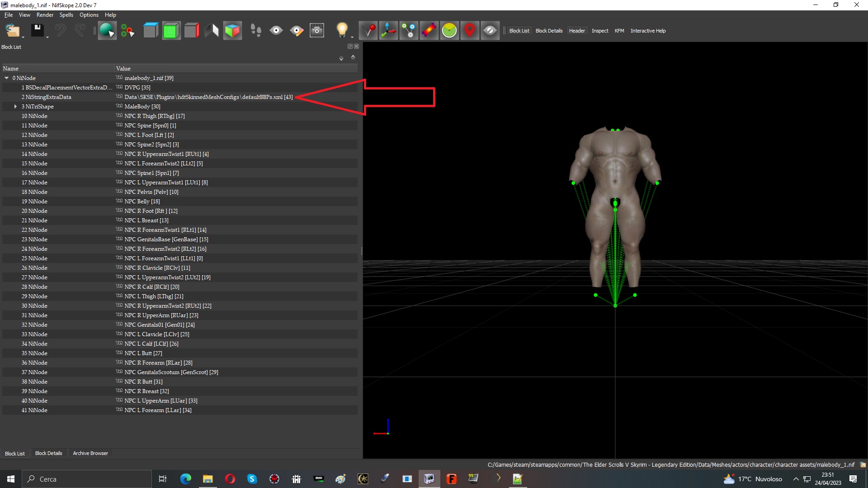Toggle the Show Axes arrows icon

coord(388,31)
